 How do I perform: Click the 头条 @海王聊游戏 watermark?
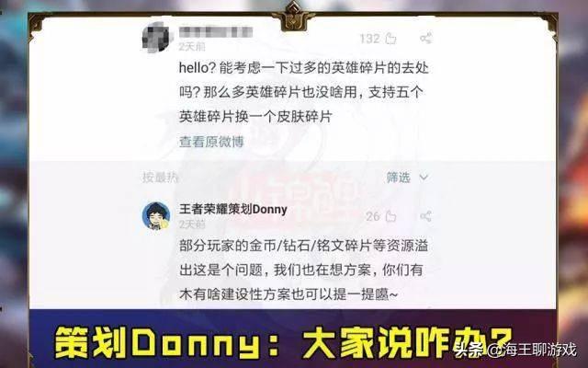tap(515, 350)
